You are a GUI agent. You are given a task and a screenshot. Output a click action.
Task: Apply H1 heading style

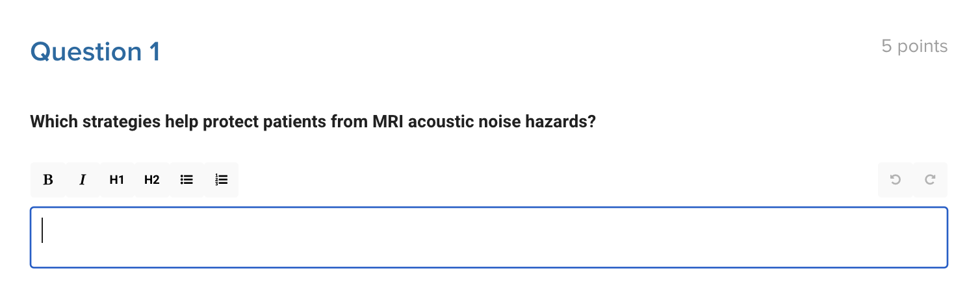click(117, 180)
